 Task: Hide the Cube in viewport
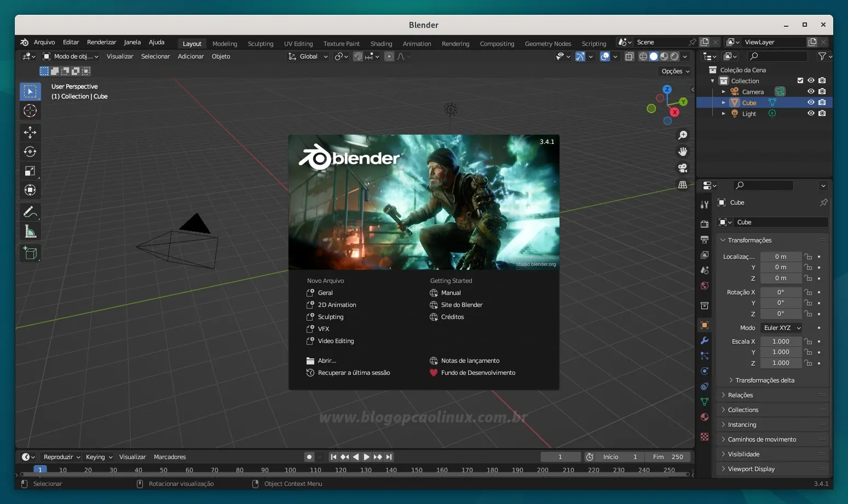(811, 102)
